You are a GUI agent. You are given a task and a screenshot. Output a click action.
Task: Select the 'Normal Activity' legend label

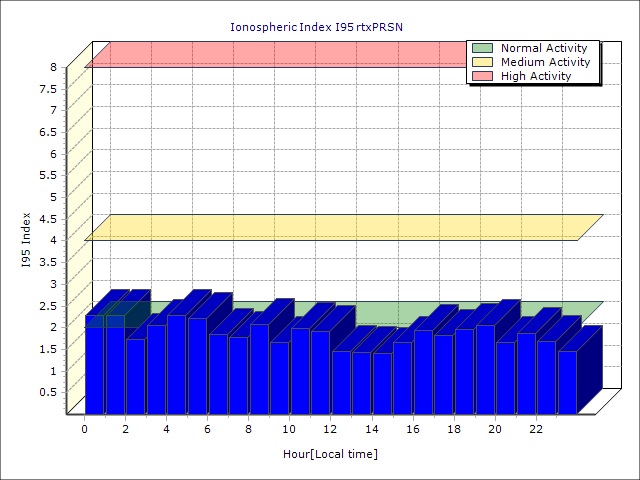pyautogui.click(x=544, y=48)
